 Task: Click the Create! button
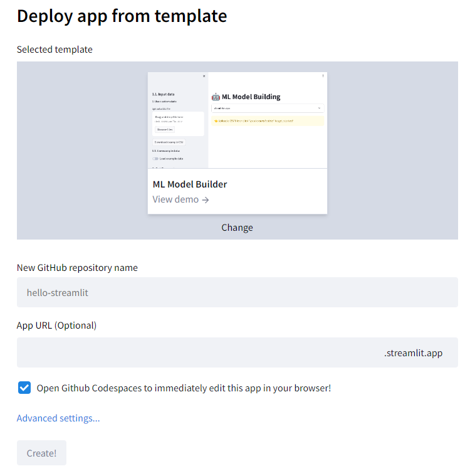click(41, 453)
